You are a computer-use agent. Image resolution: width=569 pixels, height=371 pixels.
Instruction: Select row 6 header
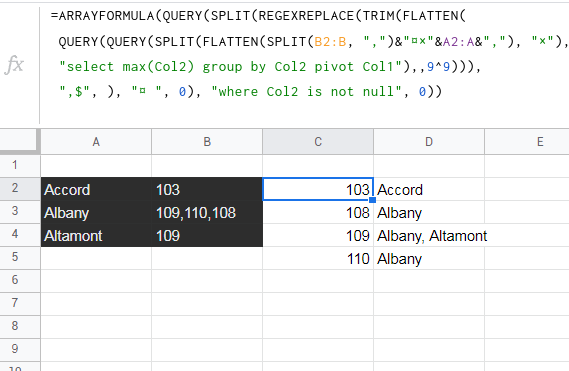point(20,281)
